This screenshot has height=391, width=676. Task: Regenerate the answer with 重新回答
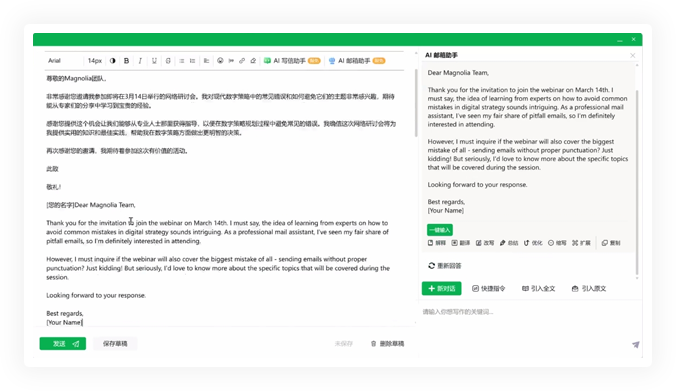point(444,266)
